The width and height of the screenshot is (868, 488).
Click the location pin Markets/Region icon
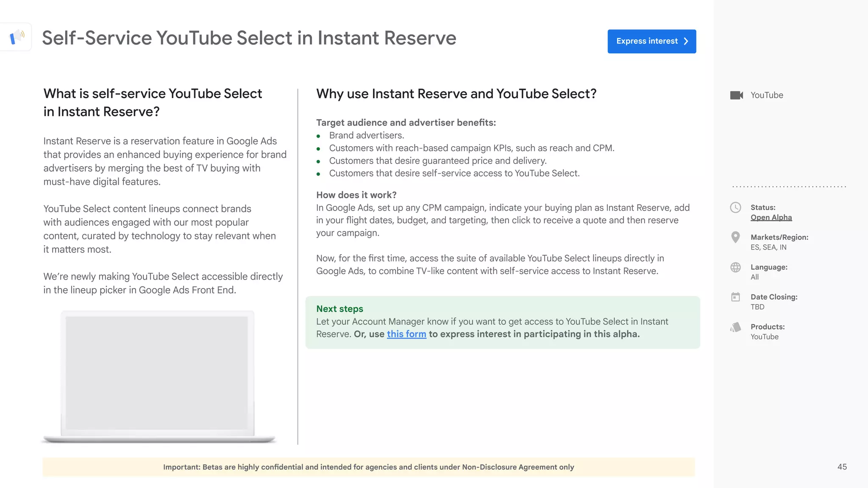[x=735, y=237]
